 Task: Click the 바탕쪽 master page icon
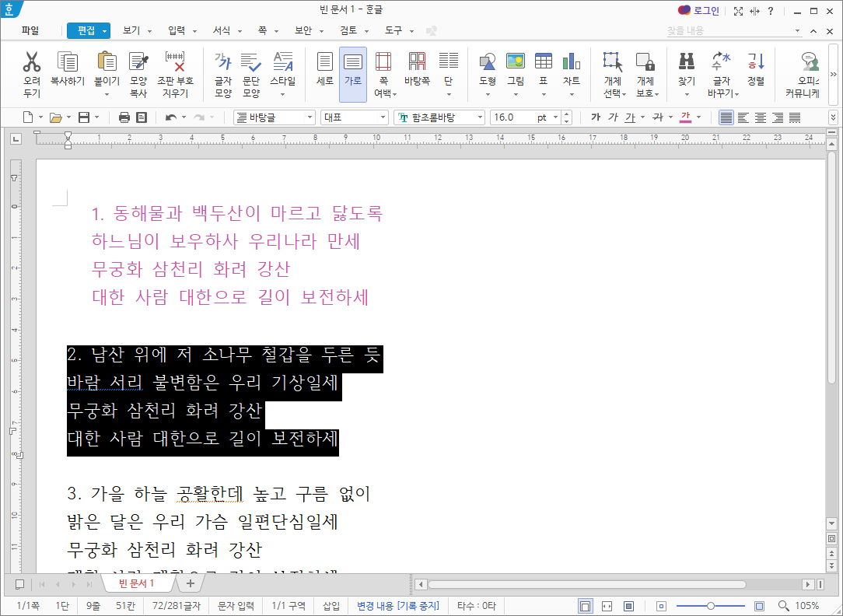[x=417, y=61]
